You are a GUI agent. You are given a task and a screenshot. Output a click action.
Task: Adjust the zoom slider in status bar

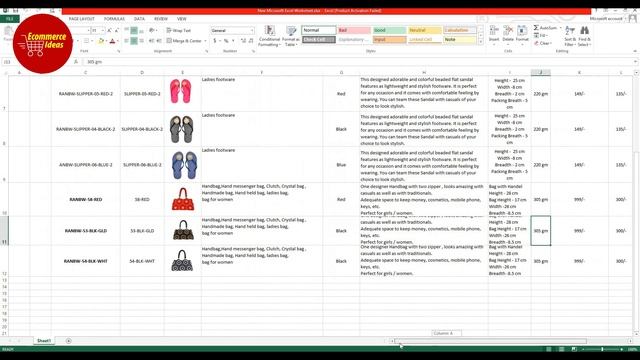pos(602,349)
